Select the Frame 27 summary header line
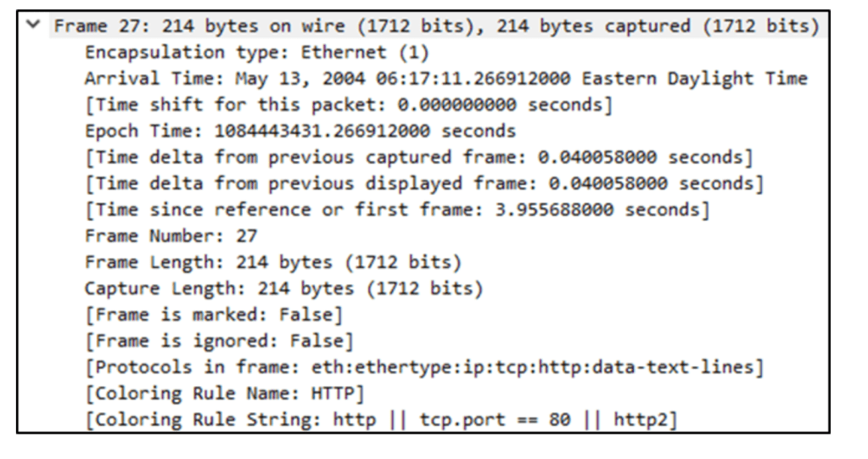868x459 pixels. [436, 26]
